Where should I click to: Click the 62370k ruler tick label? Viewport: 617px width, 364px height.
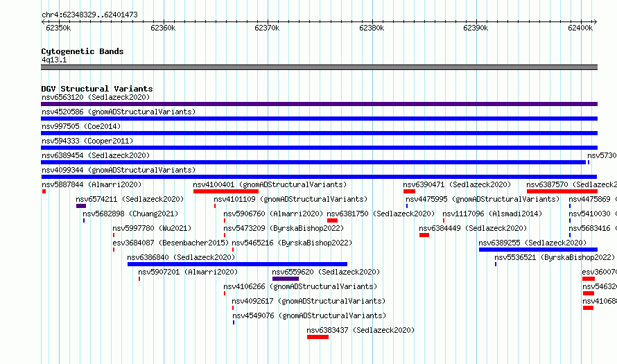(267, 28)
